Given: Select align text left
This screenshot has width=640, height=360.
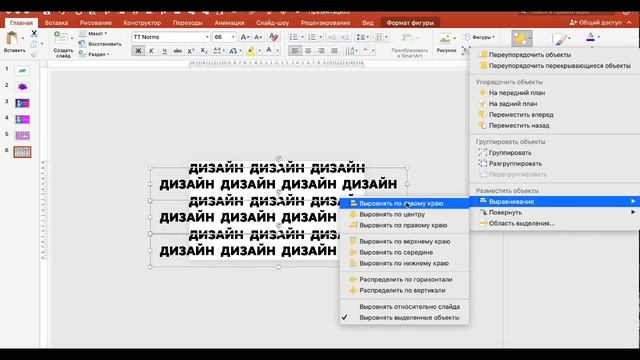Looking at the screenshot, I should (x=295, y=51).
